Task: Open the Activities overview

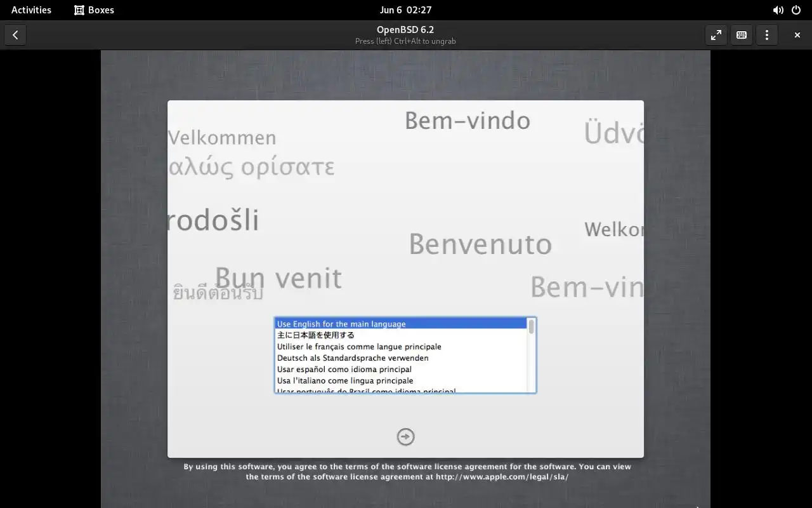Action: [31, 10]
